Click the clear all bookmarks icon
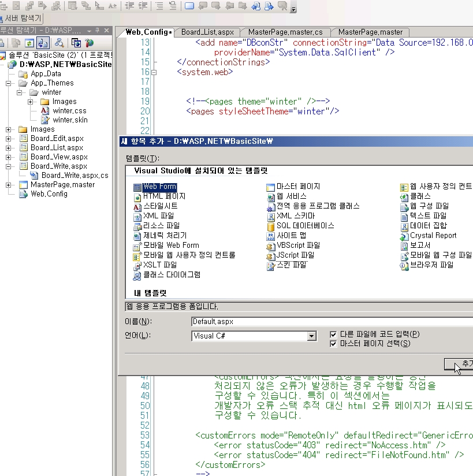The width and height of the screenshot is (473, 476). tap(282, 6)
